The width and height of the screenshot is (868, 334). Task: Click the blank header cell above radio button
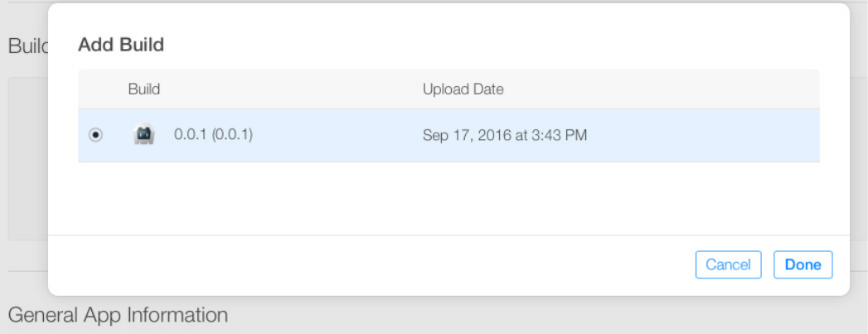[96, 89]
